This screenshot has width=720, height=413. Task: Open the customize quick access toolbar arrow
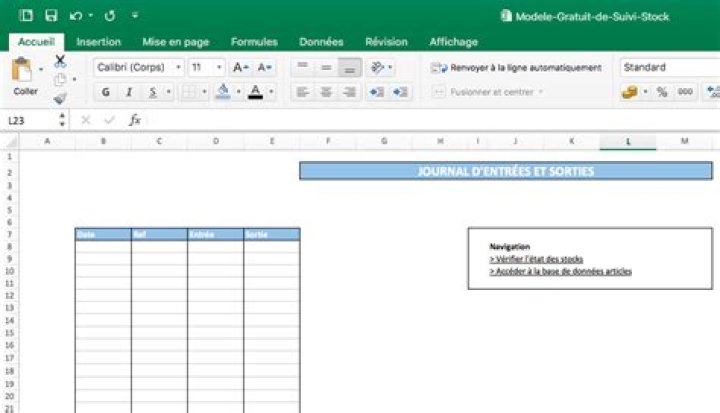pyautogui.click(x=135, y=16)
